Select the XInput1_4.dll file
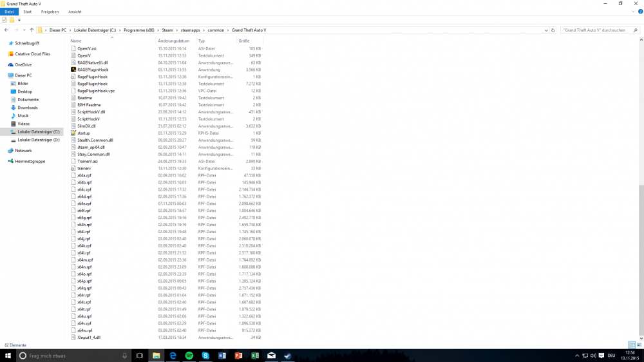This screenshot has width=644, height=362. point(89,338)
